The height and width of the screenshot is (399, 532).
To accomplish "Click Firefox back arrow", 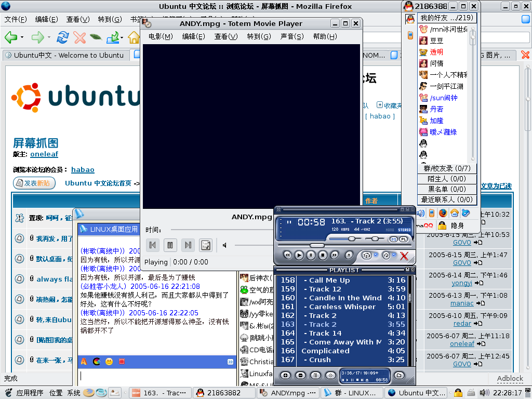I will click(x=11, y=37).
